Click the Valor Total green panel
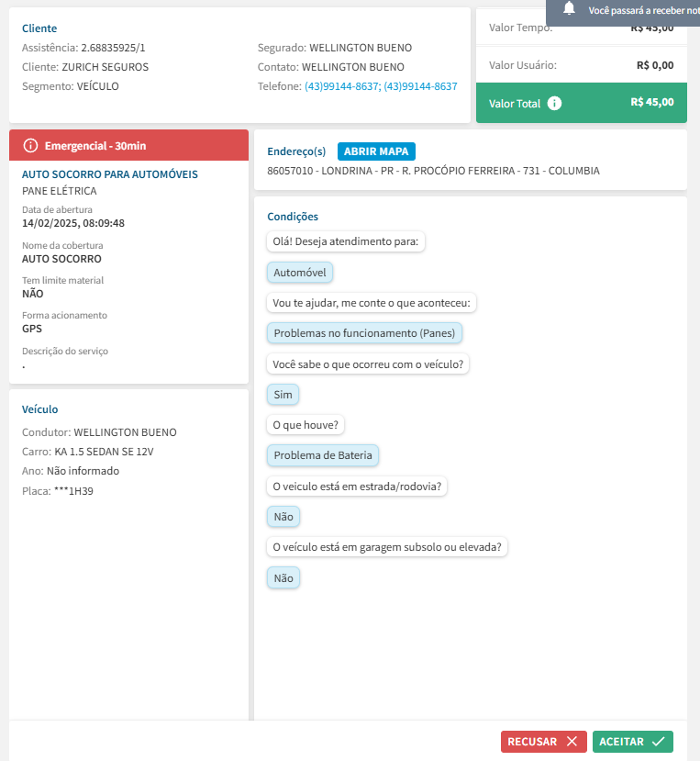The height and width of the screenshot is (761, 700). click(581, 103)
